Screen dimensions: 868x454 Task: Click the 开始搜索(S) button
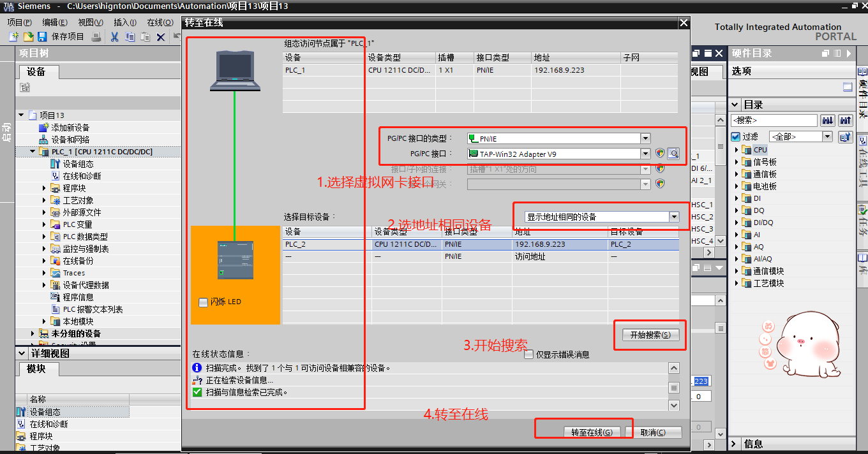(x=650, y=335)
